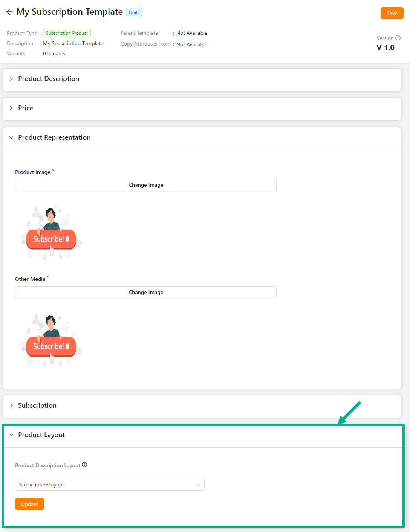
Task: Expand the Product Description section chevron
Action: tap(11, 79)
